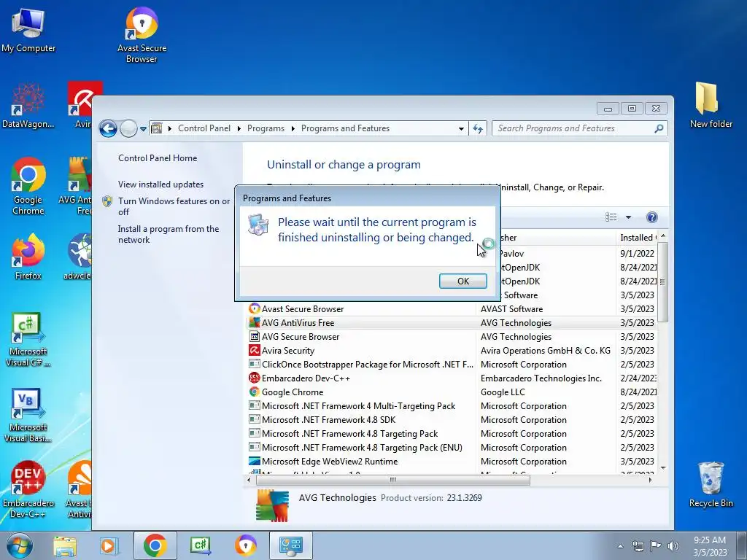Switch to Chrome in the taskbar

[x=155, y=545]
